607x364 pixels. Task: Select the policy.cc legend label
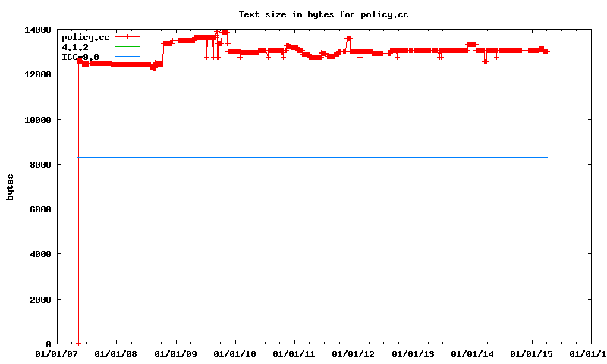point(85,37)
